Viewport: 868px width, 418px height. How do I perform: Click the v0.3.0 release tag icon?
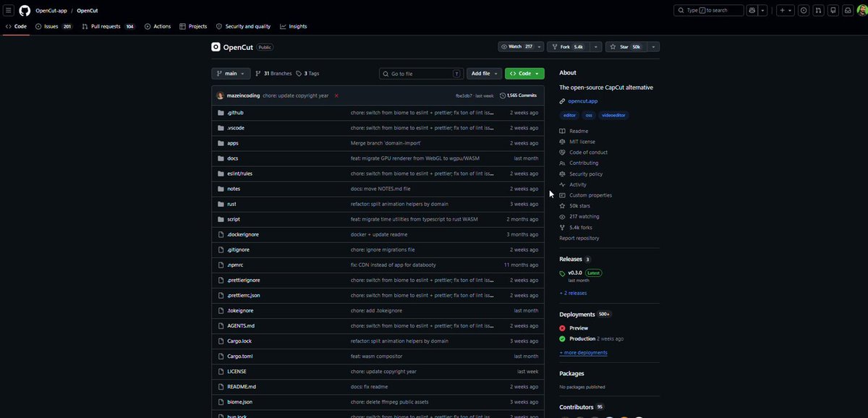pyautogui.click(x=563, y=273)
